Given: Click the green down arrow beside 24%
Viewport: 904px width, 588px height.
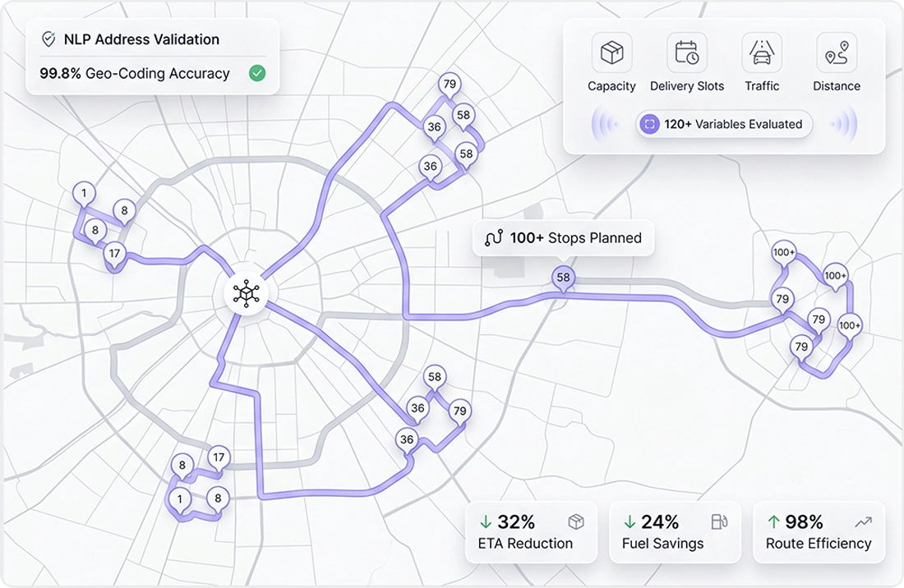Looking at the screenshot, I should click(630, 521).
